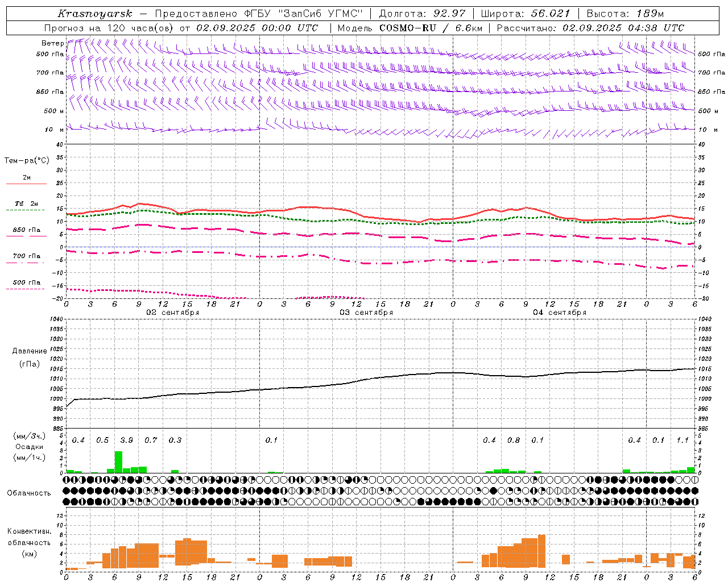Click the 02 сентября date label
The height and width of the screenshot is (582, 728).
173,313
